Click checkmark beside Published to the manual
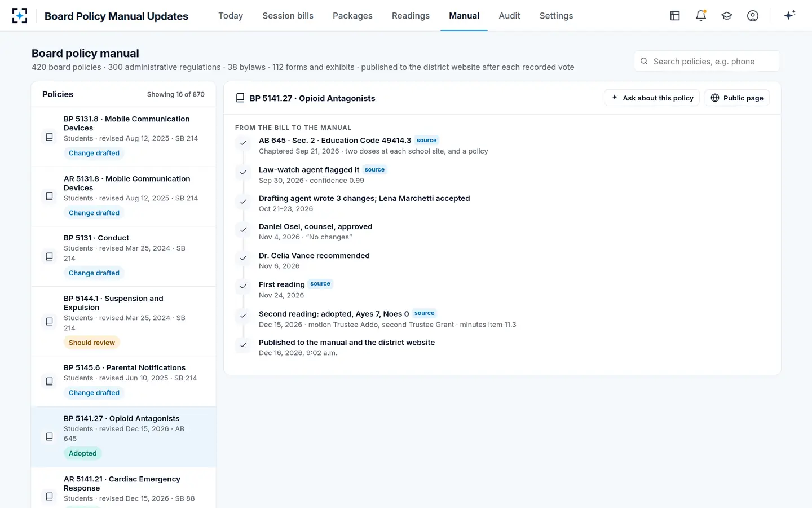Viewport: 812px width, 508px height. [243, 345]
